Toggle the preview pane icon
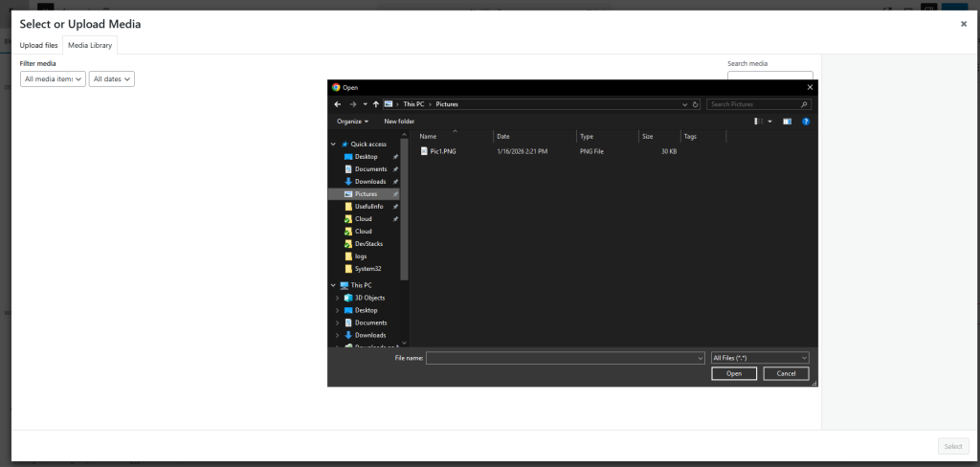The height and width of the screenshot is (467, 980). coord(787,122)
